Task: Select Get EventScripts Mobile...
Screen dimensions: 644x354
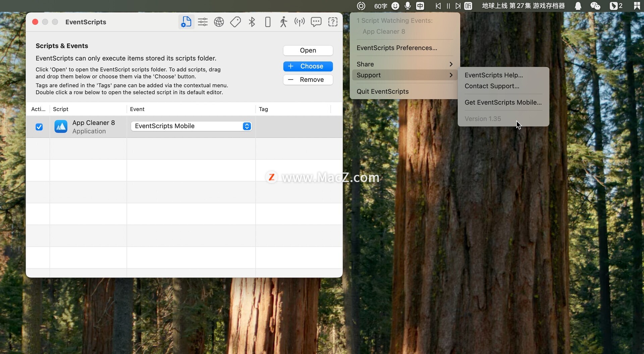Action: (503, 103)
